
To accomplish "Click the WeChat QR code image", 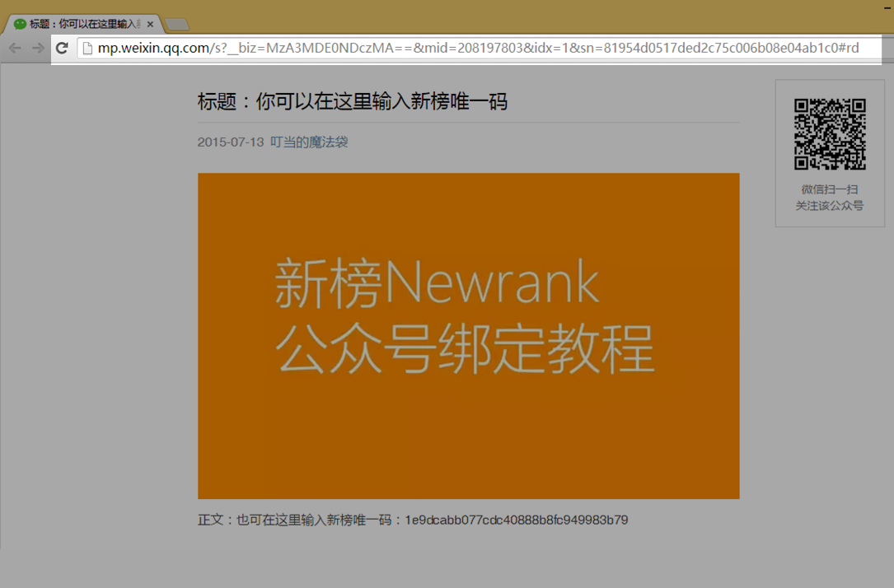I will tap(830, 134).
